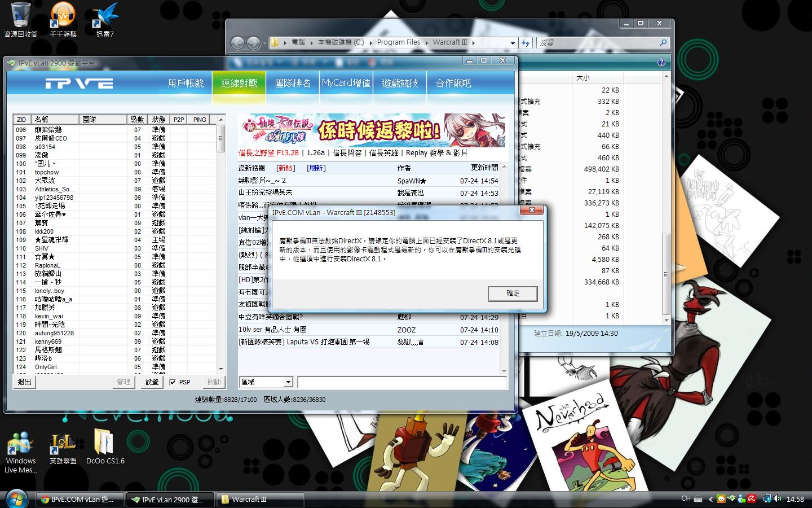Click the Explorer forward arrow button
Viewport: 812px width, 508px height.
click(254, 43)
